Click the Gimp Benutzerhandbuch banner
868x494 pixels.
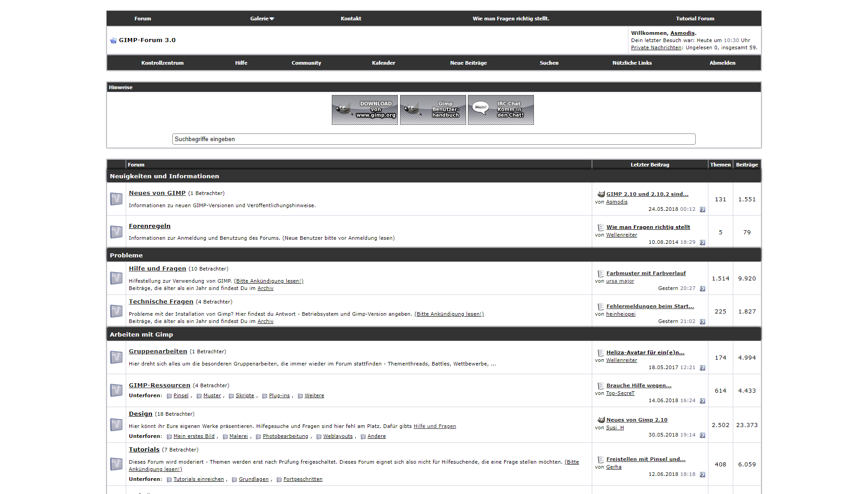[433, 110]
